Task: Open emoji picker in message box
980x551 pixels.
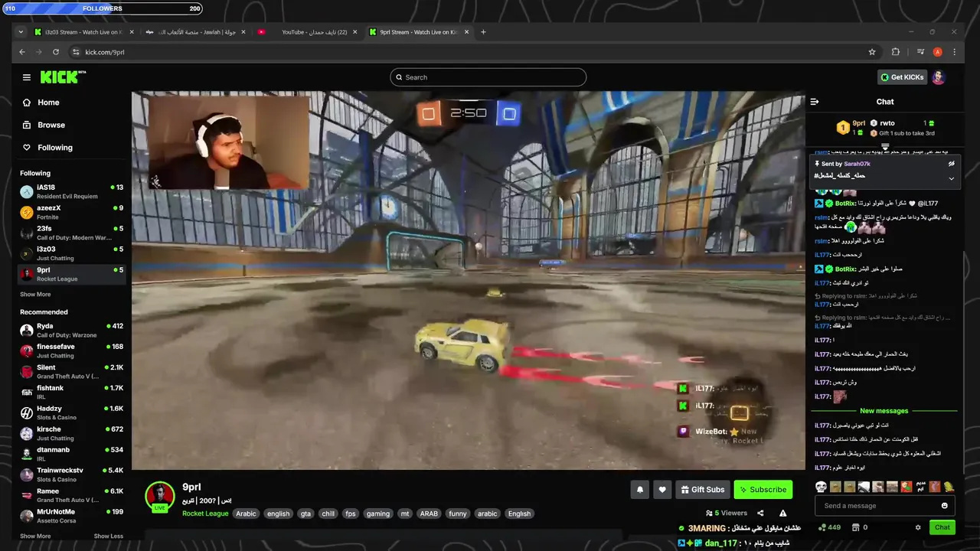Action: [x=944, y=506]
